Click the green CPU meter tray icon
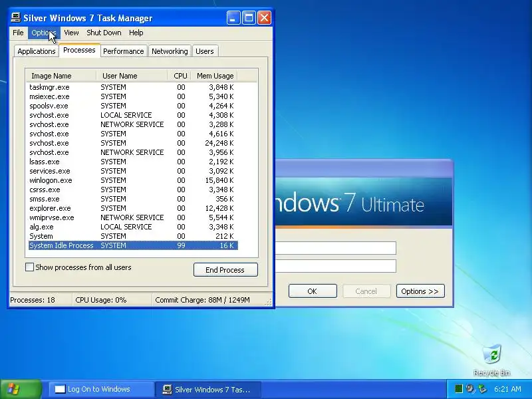This screenshot has height=399, width=532. (x=459, y=389)
